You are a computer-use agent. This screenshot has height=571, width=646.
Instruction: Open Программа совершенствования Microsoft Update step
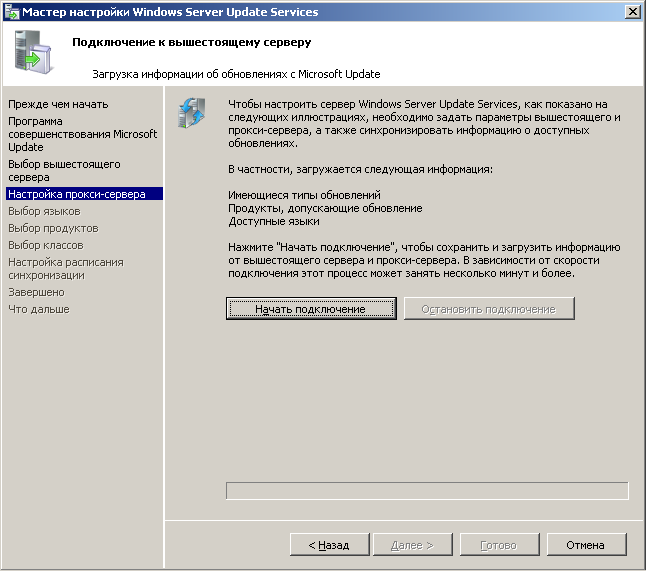coord(82,134)
